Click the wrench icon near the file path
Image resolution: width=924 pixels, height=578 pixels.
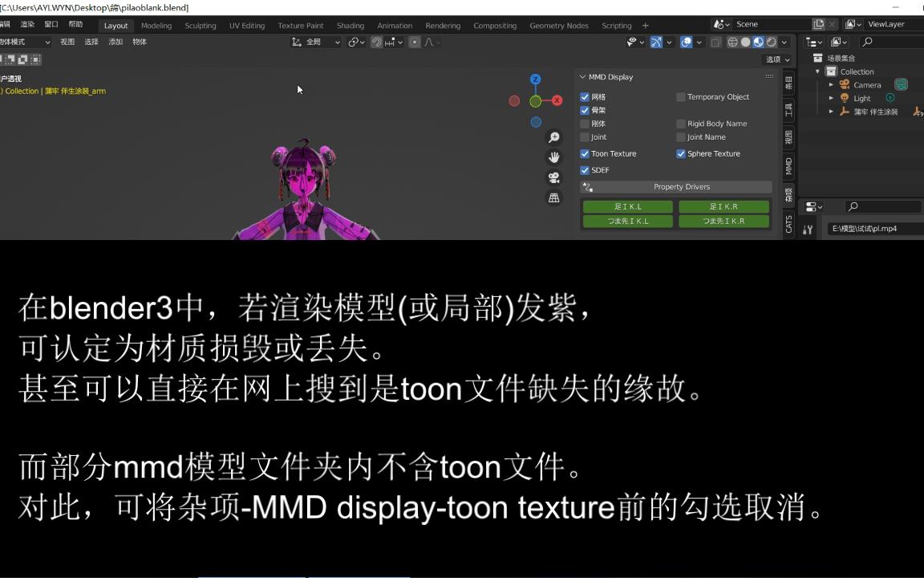(x=809, y=228)
